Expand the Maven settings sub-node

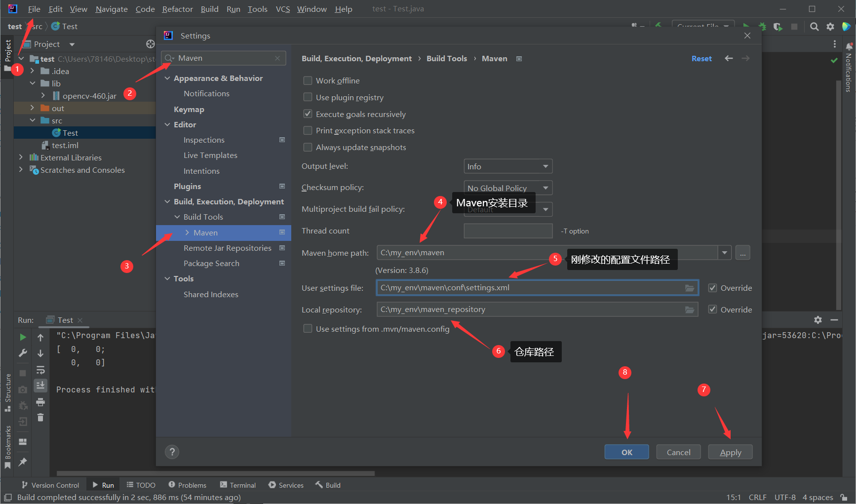pyautogui.click(x=187, y=233)
